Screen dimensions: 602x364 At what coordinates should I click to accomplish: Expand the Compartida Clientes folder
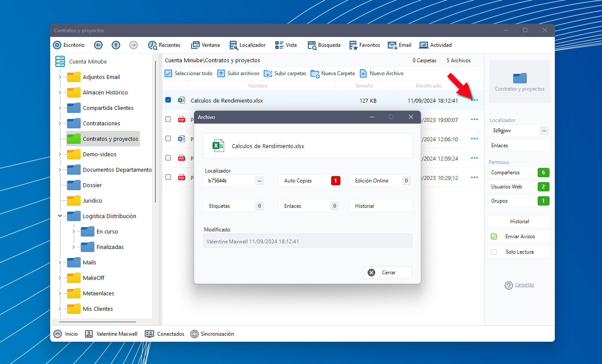60,108
